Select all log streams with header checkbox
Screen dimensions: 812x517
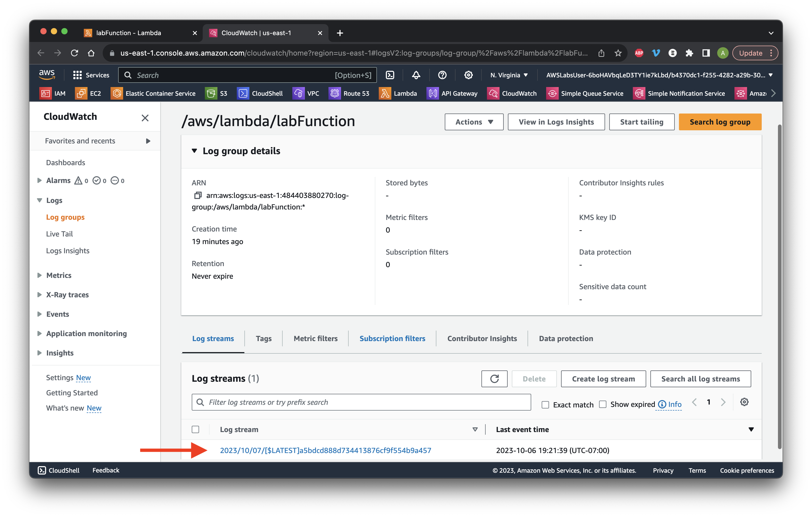coord(195,429)
